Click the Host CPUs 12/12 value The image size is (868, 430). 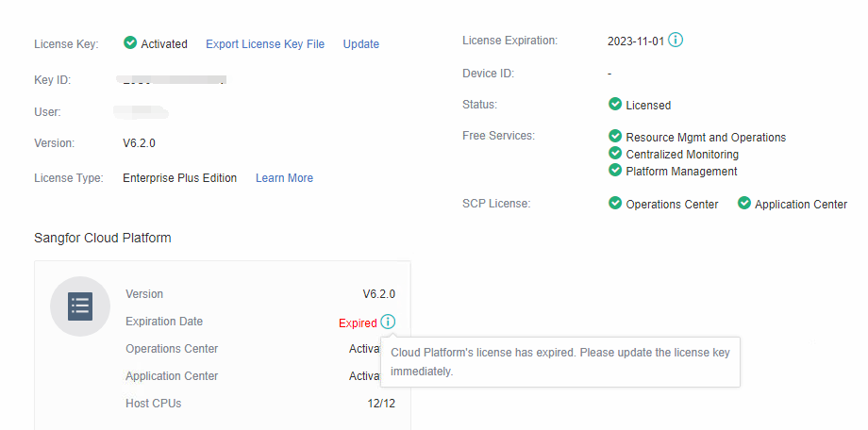(x=379, y=404)
